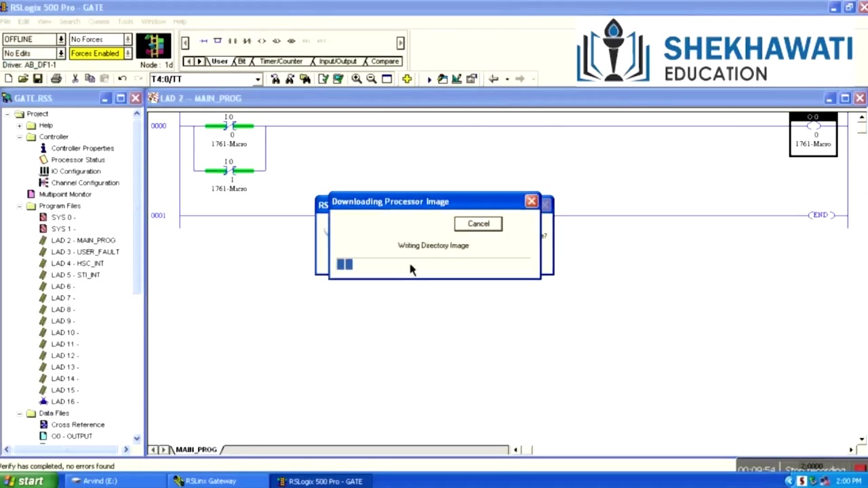Open LAD 5 - STI_INT in tree
Screen dimensions: 868x488
point(75,275)
